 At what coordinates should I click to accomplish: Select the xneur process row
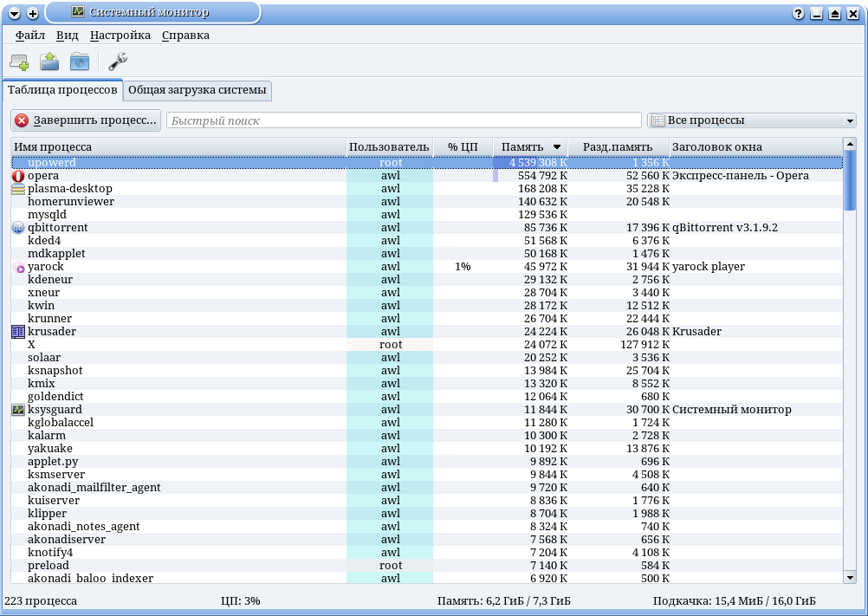(x=427, y=293)
